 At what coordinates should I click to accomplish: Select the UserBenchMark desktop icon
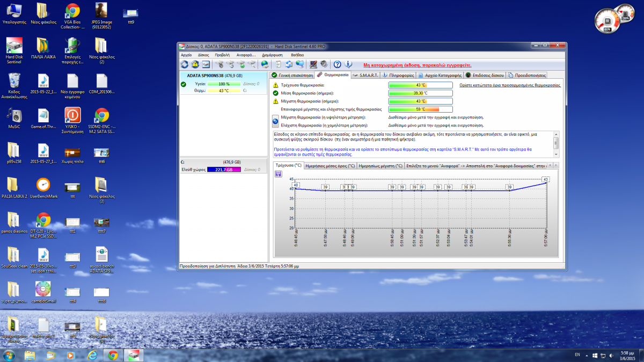pos(43,188)
